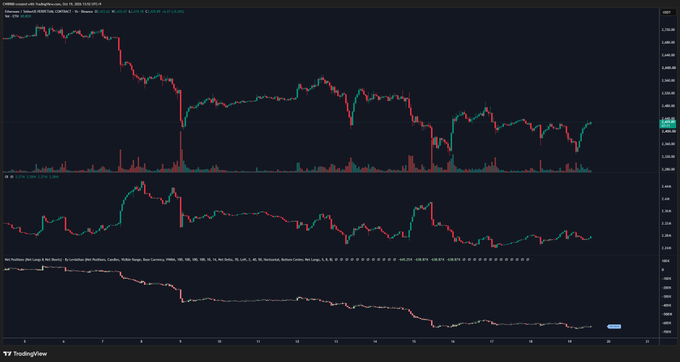Click the OI indicator legend label
Screen dimensions: 680x362
pos(6,177)
